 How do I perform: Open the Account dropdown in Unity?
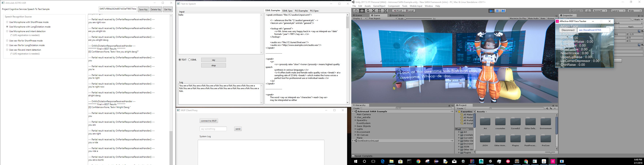600,11
